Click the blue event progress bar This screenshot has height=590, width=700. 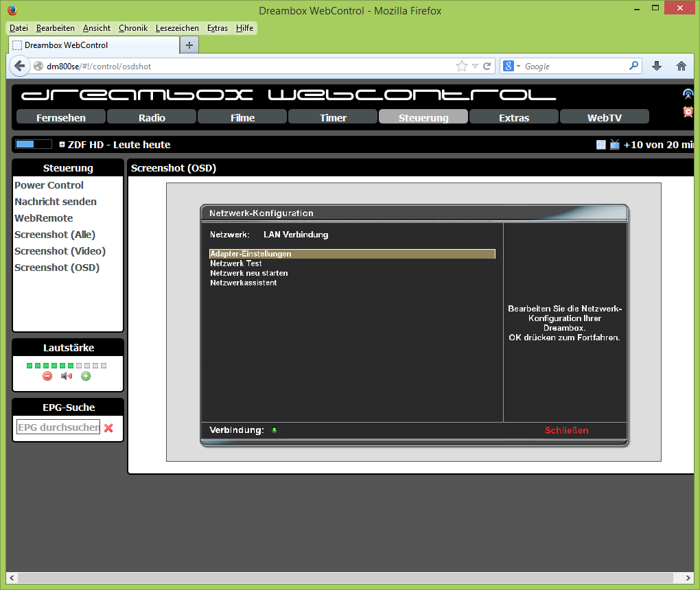coord(34,144)
